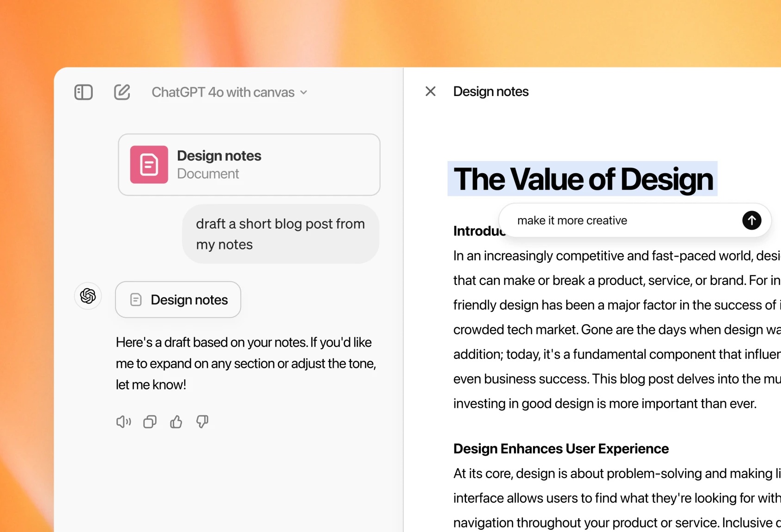
Task: Open the ChatGPT 4o with canvas model dropdown
Action: coord(229,92)
